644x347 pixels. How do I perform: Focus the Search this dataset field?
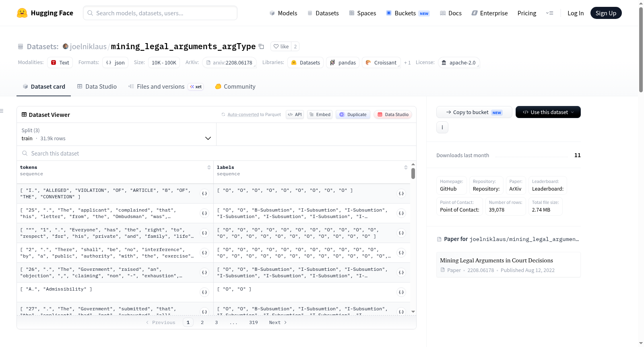217,154
